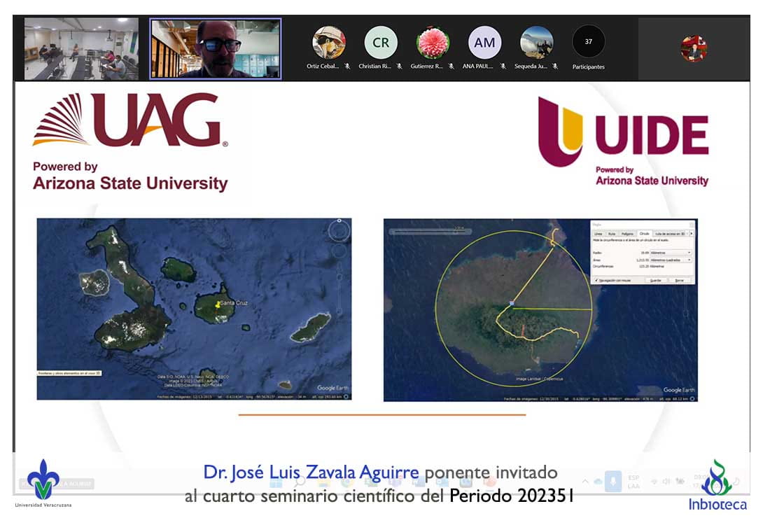This screenshot has height=532, width=763.
Task: Select the AM avatar of Ana Paul
Action: (484, 43)
